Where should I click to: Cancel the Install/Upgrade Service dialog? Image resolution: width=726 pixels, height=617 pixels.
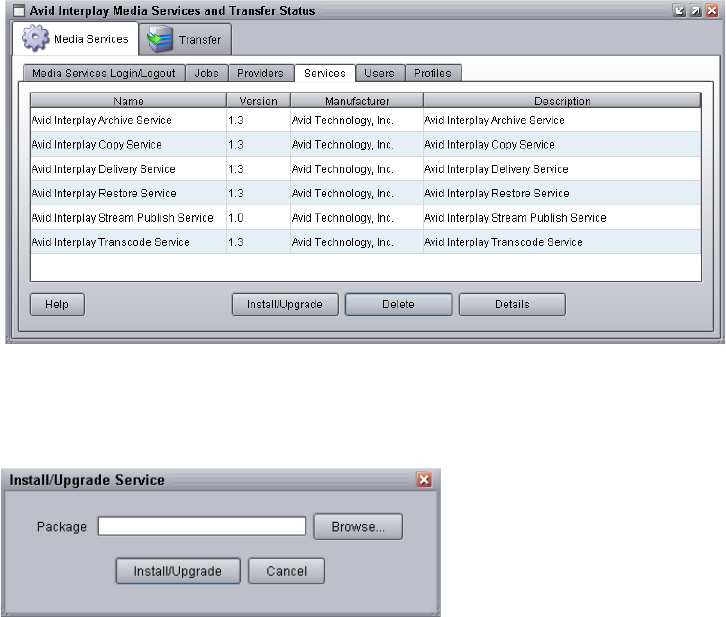coord(287,571)
